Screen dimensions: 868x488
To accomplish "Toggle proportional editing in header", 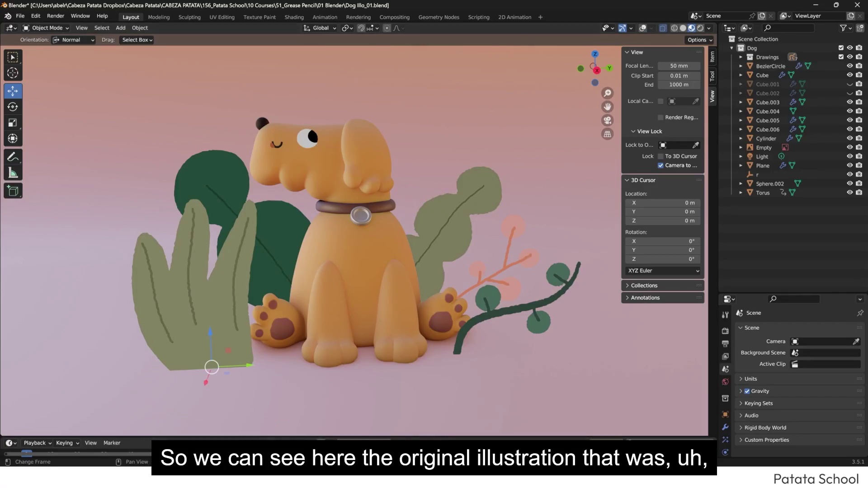I will point(387,28).
